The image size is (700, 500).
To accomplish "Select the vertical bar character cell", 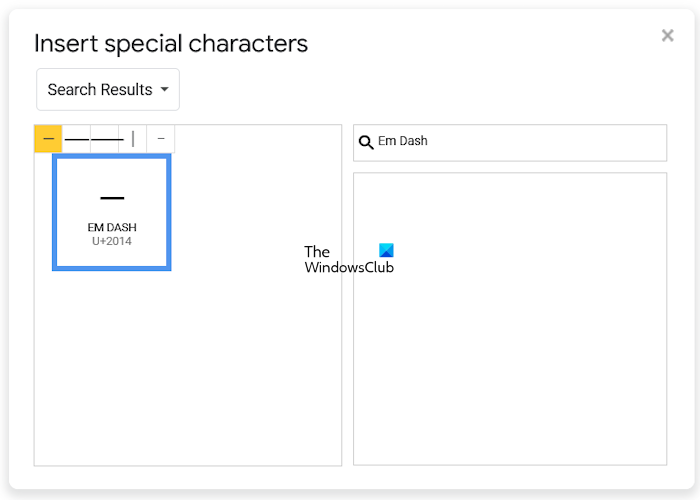I will pyautogui.click(x=133, y=139).
